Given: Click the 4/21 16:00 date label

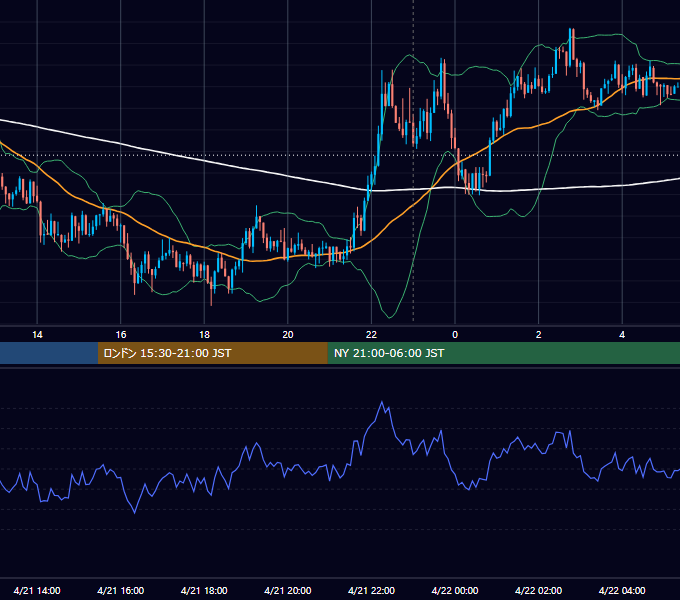Looking at the screenshot, I should coord(121,590).
